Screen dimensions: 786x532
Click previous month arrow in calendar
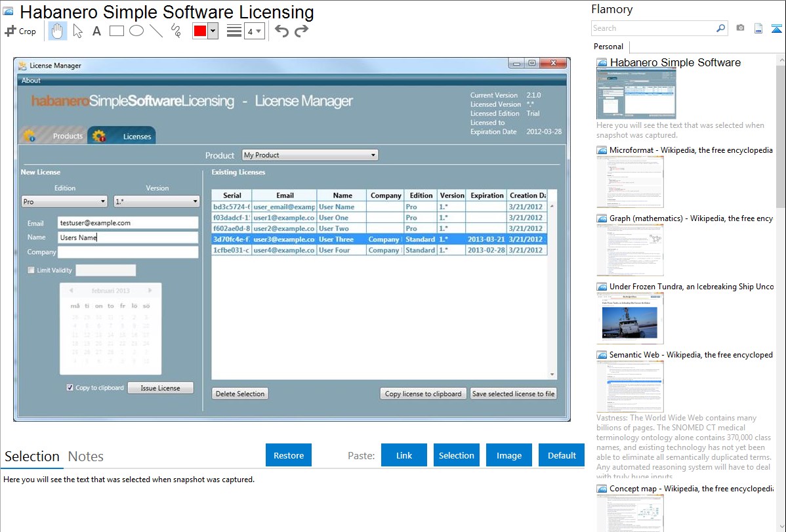tap(72, 291)
